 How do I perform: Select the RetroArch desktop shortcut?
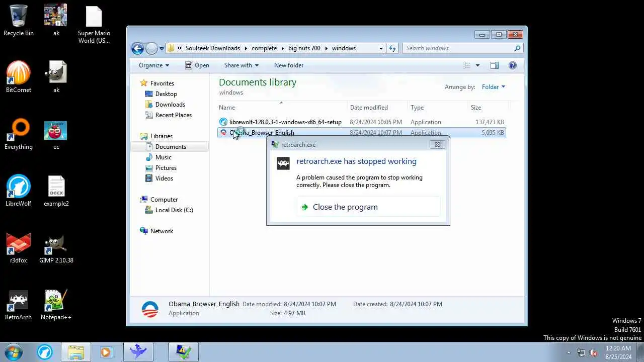[19, 304]
